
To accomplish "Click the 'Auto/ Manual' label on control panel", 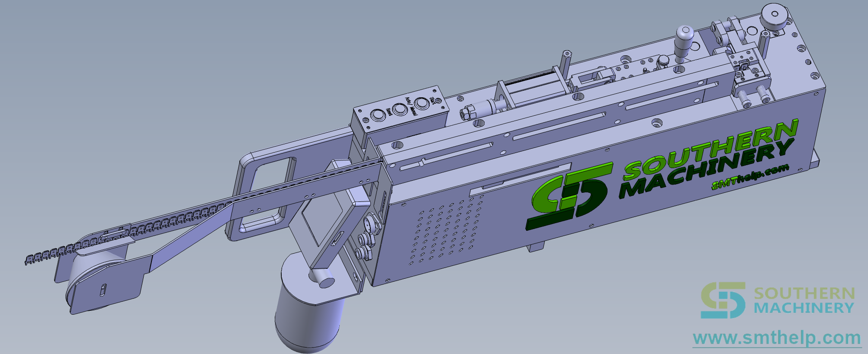I will 411,106.
